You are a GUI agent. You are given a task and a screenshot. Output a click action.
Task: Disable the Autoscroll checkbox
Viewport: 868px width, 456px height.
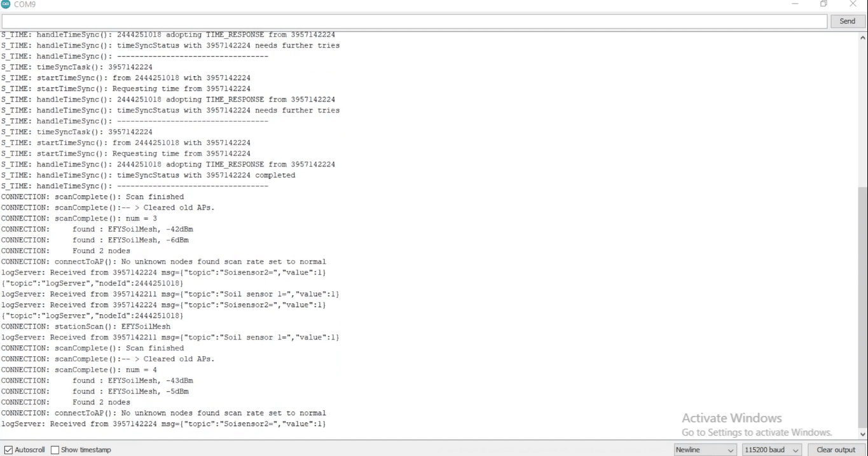click(8, 450)
